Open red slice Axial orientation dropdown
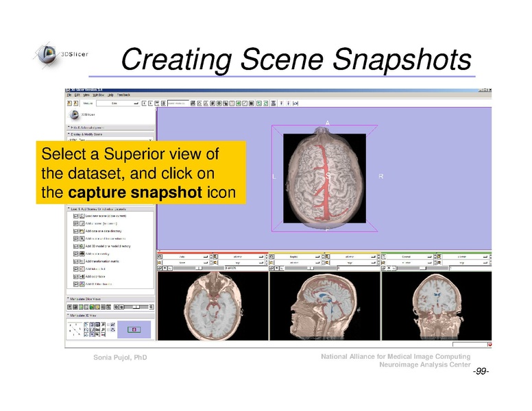This screenshot has height=411, width=532. pyautogui.click(x=186, y=257)
